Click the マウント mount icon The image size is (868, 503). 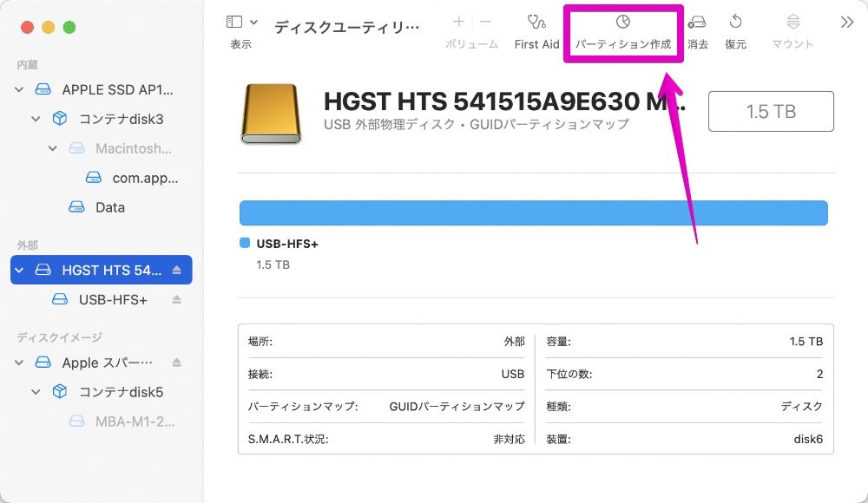(793, 23)
